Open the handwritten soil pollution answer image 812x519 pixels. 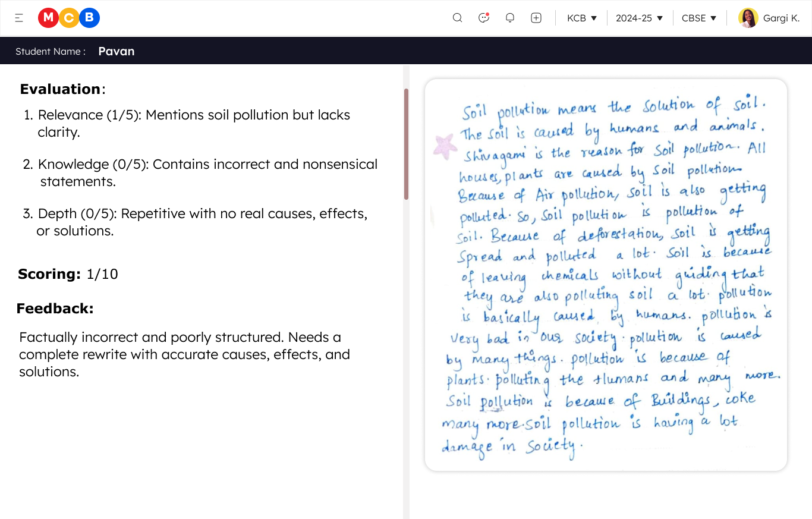[x=606, y=275]
